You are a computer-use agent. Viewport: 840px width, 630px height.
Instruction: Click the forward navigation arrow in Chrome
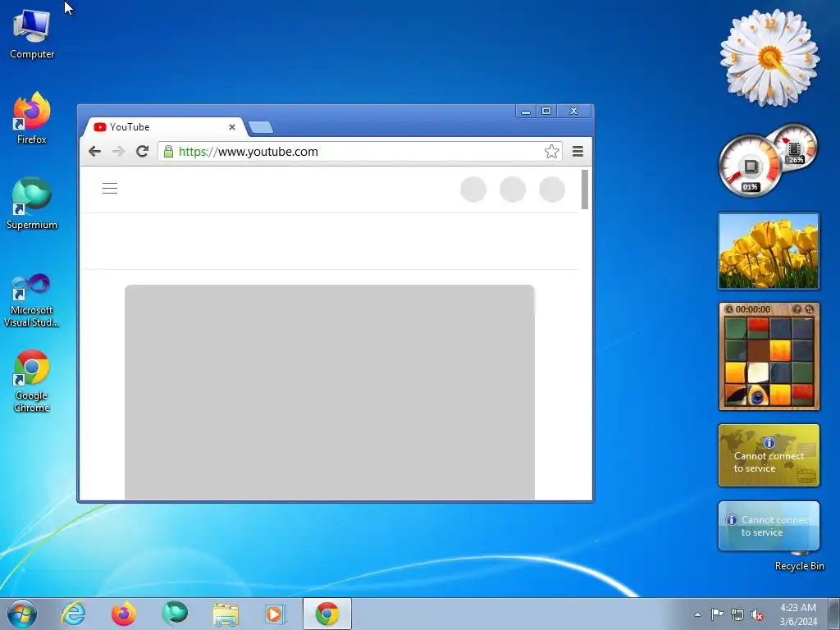pos(118,152)
